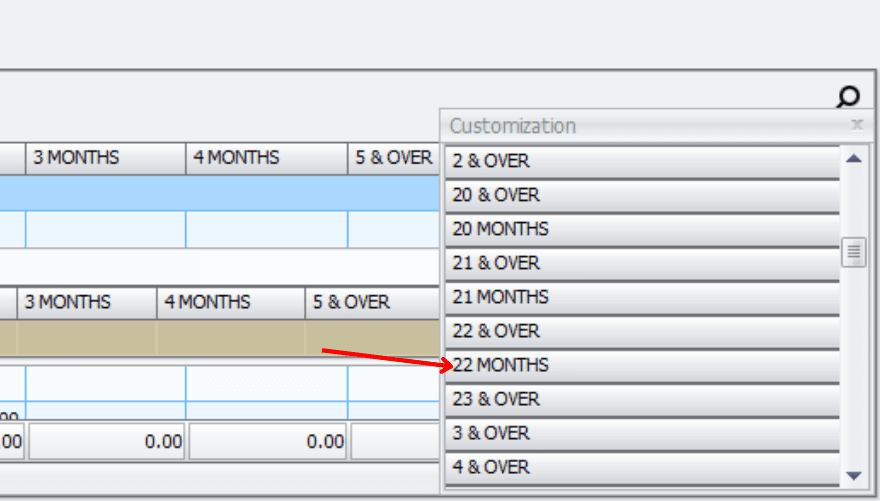The image size is (880, 501).
Task: Pick the "20 MONTHS" column item
Action: click(x=642, y=229)
